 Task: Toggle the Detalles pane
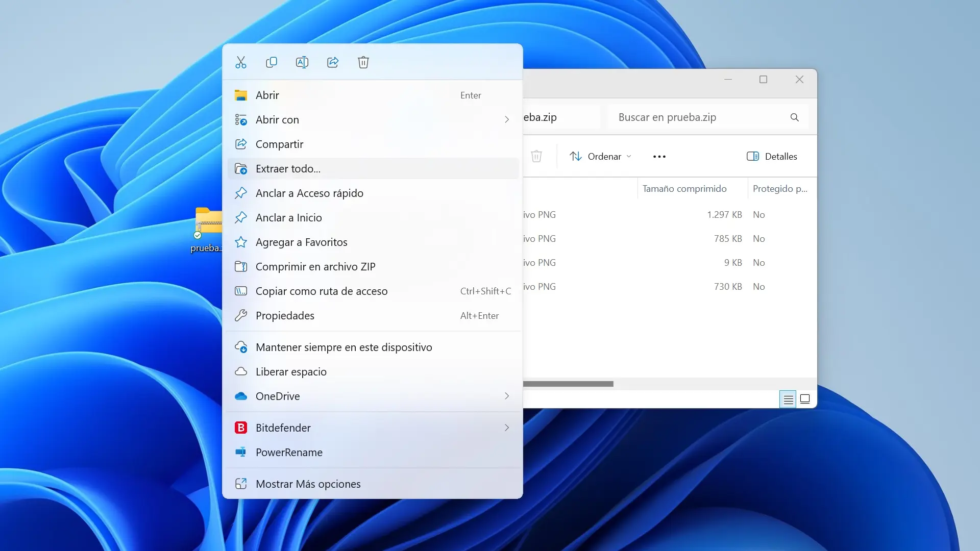pyautogui.click(x=772, y=157)
